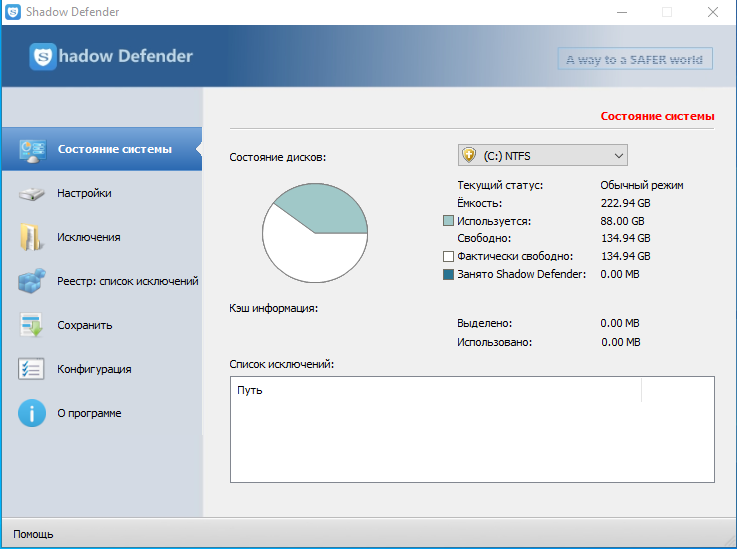Click the drive dropdown chevron arrow
Screen dimensions: 737x549
pos(619,156)
